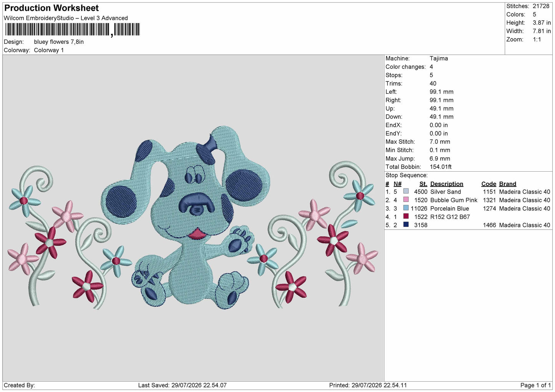Click the R152 G12 B67 crimson swatch

[x=406, y=216]
